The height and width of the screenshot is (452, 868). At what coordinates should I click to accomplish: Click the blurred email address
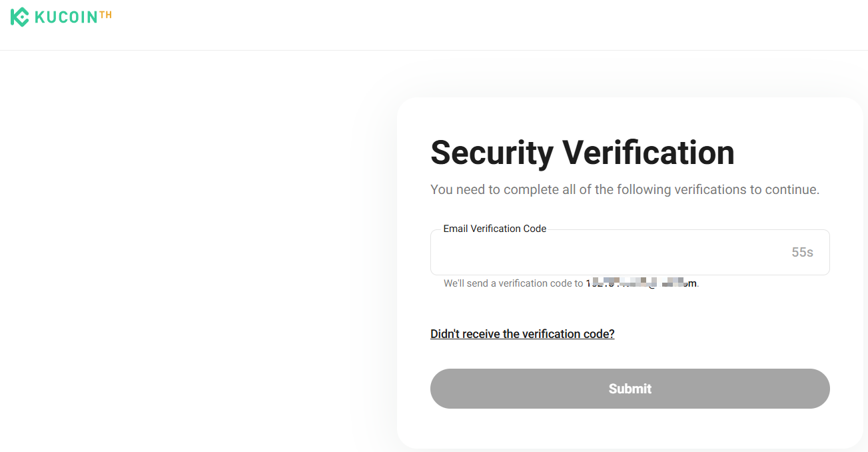coord(641,283)
